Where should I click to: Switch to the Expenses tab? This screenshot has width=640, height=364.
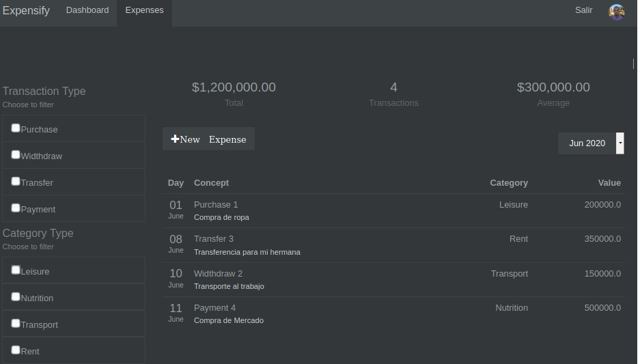click(144, 10)
